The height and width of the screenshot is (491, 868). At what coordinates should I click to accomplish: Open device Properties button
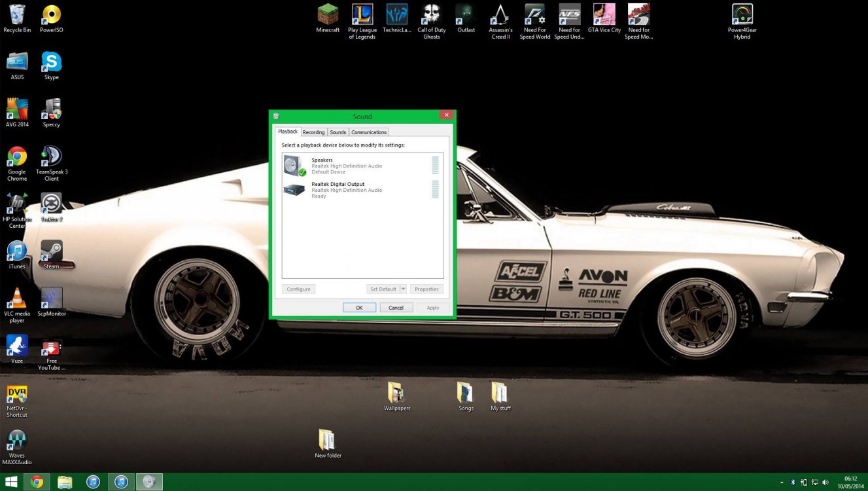pos(426,289)
